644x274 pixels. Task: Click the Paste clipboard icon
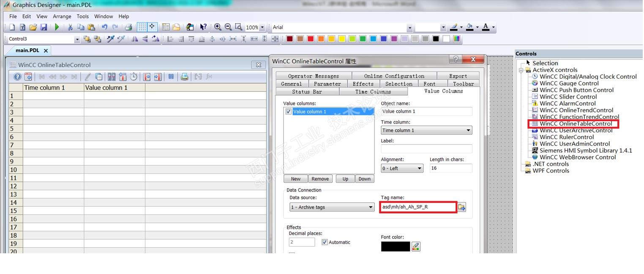[x=91, y=27]
